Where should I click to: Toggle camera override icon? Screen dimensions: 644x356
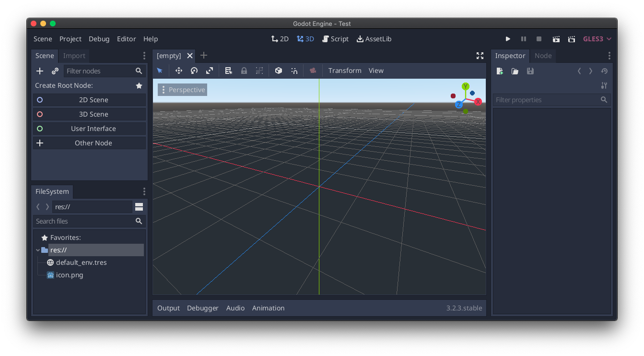pos(313,71)
